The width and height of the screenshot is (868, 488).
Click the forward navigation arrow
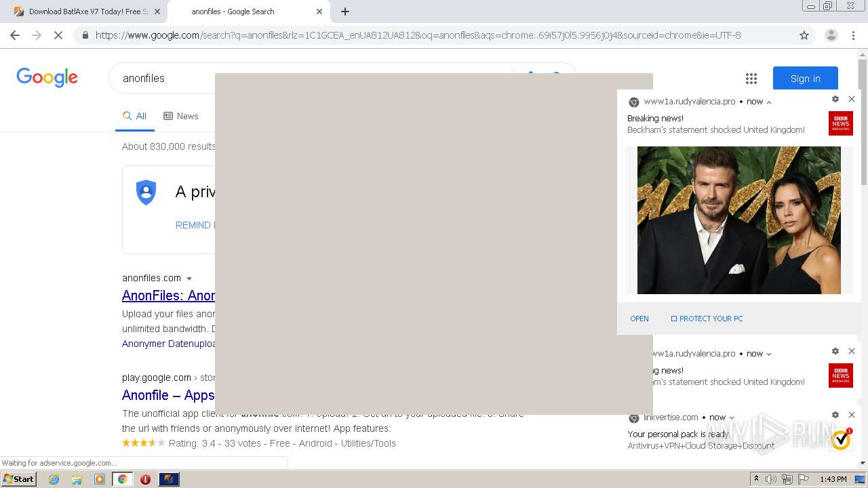coord(37,35)
